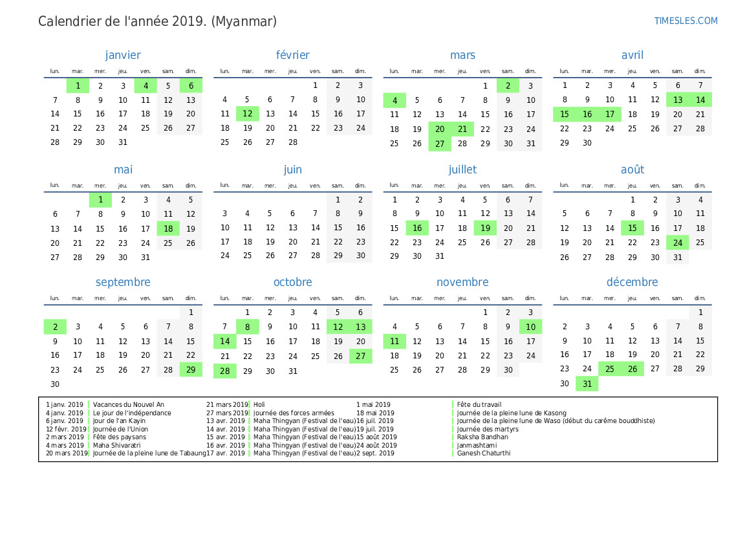Click the janvier month heading
This screenshot has width=756, height=535.
coord(123,55)
